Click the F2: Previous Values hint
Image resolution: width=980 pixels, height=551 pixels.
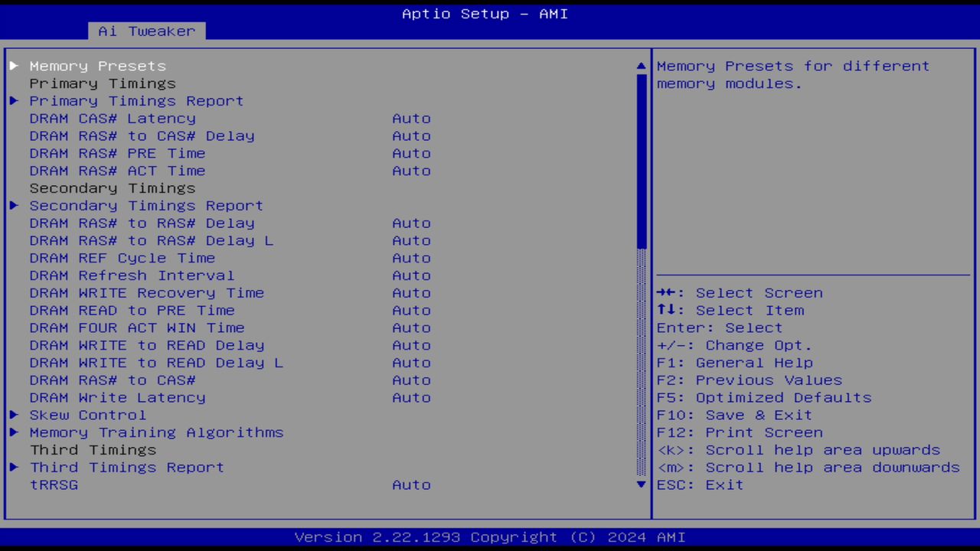click(750, 380)
